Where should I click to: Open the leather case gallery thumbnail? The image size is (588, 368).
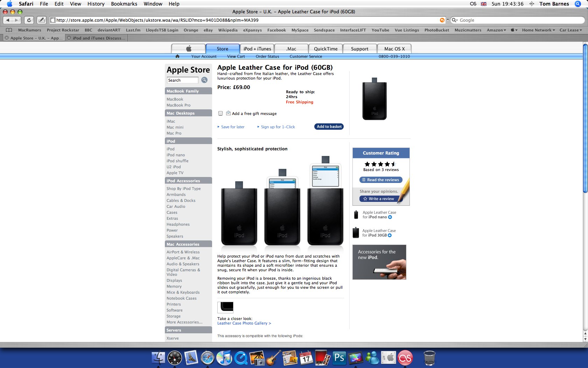tap(225, 307)
